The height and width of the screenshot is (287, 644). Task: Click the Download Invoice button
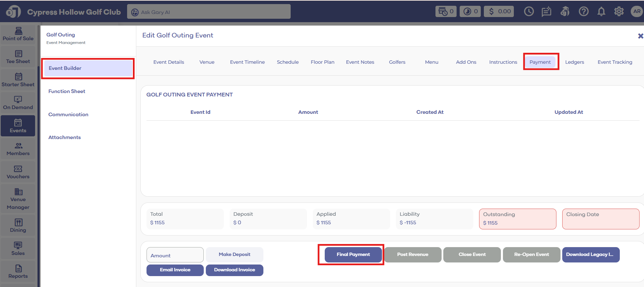pyautogui.click(x=234, y=270)
